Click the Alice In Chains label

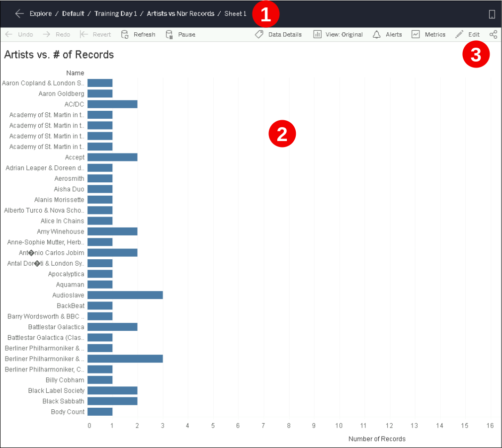coord(63,221)
